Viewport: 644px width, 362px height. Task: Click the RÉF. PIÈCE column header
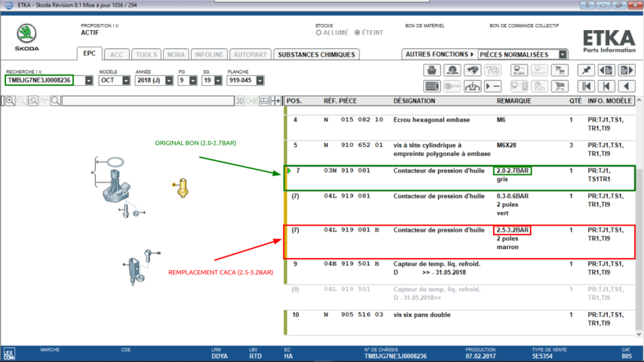340,100
